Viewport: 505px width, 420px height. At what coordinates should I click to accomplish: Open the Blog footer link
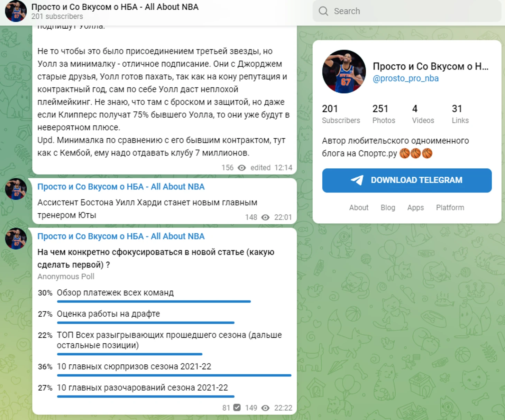click(x=388, y=208)
